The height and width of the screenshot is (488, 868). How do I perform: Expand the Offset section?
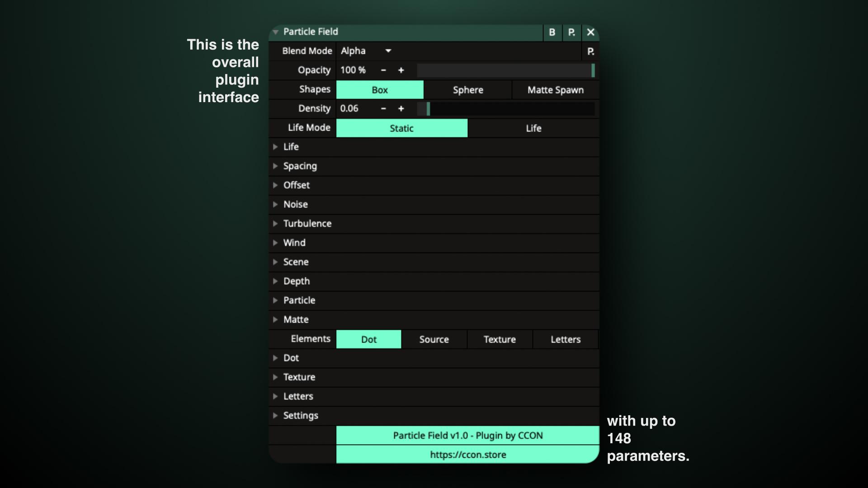[434, 185]
